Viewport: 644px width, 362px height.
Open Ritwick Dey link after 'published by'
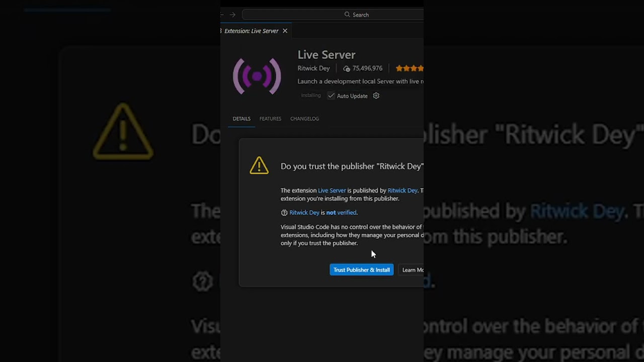403,191
